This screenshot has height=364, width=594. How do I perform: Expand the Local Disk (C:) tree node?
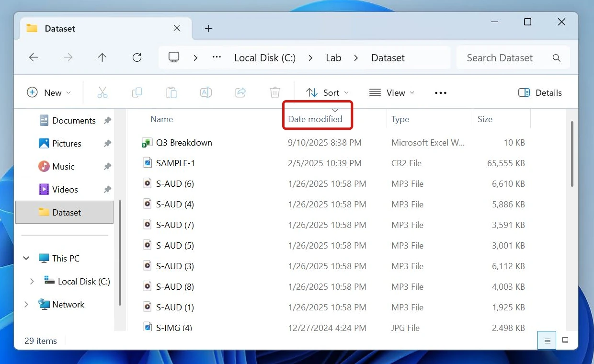point(32,281)
